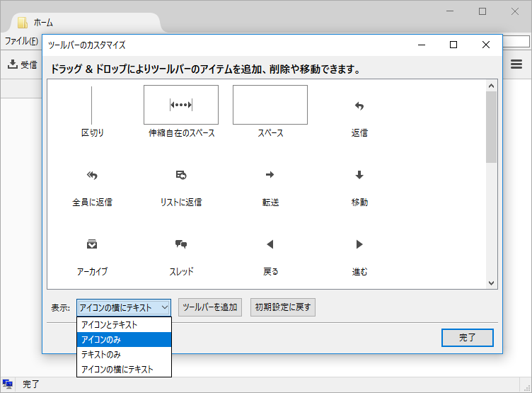Click the 完了 status bar text
The height and width of the screenshot is (393, 532).
(31, 385)
